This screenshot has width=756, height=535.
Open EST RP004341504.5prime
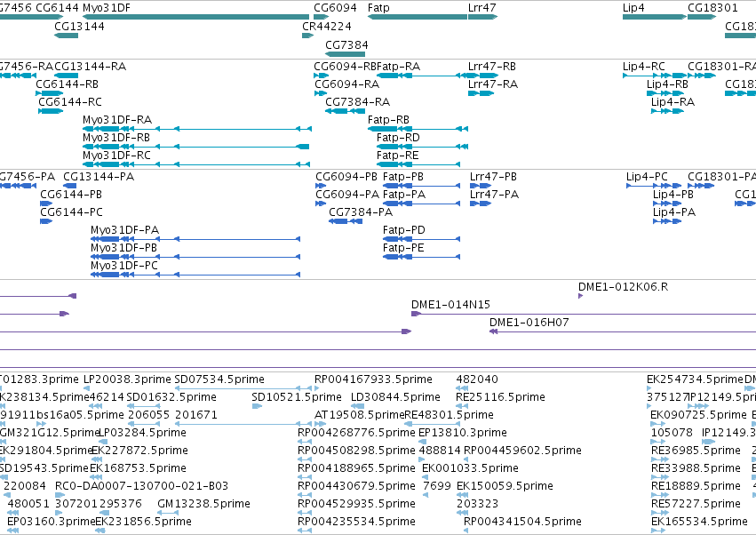point(522,522)
